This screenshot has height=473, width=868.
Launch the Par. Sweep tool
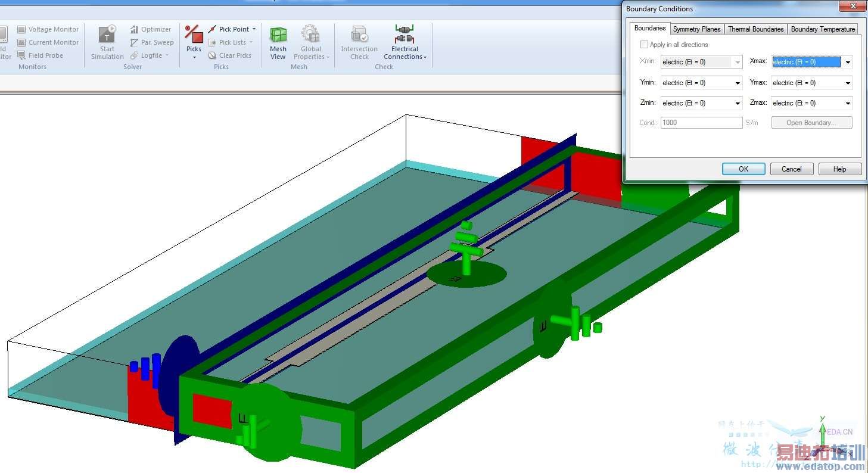tap(152, 42)
